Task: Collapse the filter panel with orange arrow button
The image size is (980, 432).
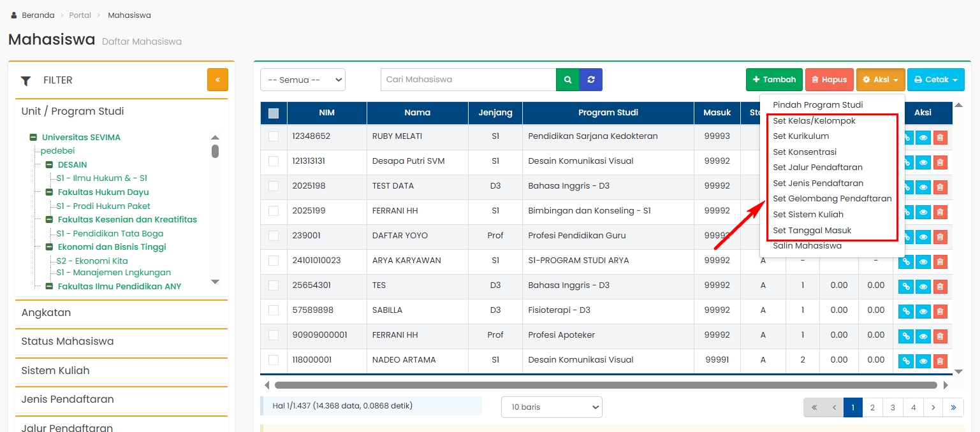Action: pyautogui.click(x=217, y=80)
